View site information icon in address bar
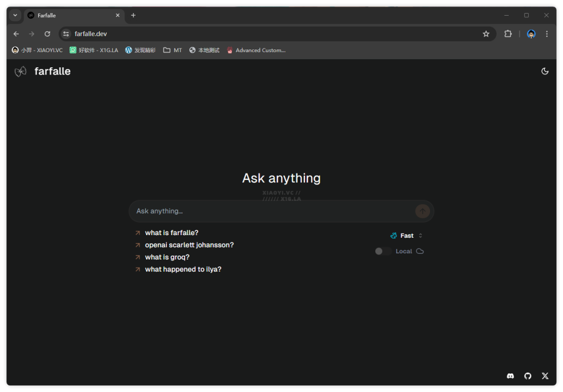Viewport: 563px width, 392px height. [66, 34]
